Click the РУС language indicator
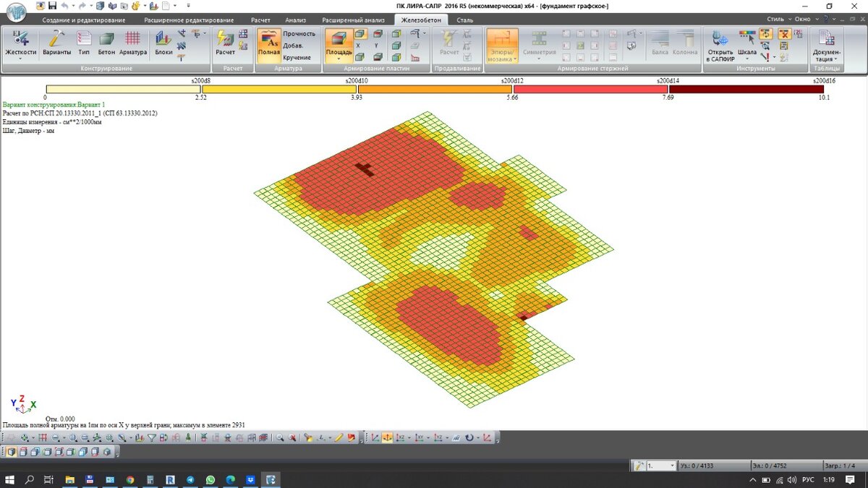The width and height of the screenshot is (868, 488). click(x=809, y=480)
